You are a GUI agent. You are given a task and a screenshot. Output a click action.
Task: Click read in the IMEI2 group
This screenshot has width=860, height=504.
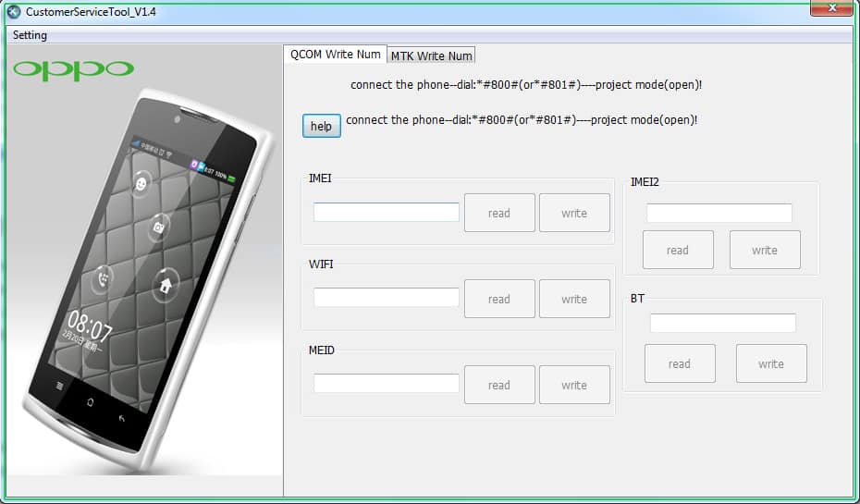click(678, 250)
